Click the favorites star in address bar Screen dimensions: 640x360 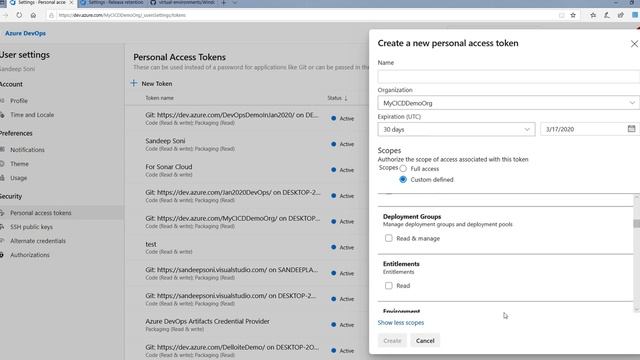(x=573, y=15)
